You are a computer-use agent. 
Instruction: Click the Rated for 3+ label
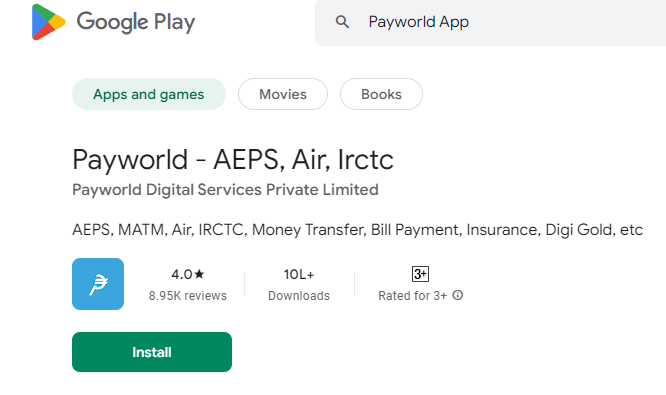click(413, 296)
